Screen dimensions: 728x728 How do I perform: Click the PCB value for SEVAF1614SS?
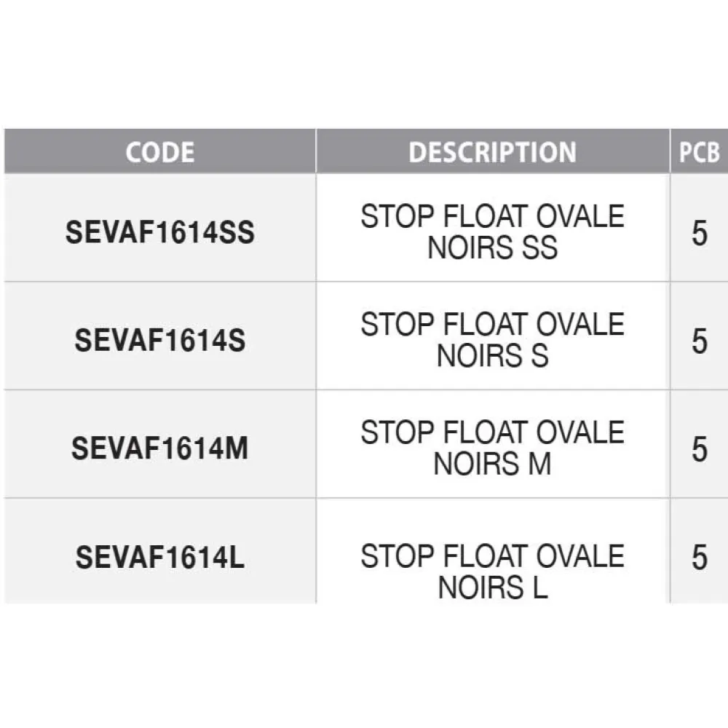700,234
